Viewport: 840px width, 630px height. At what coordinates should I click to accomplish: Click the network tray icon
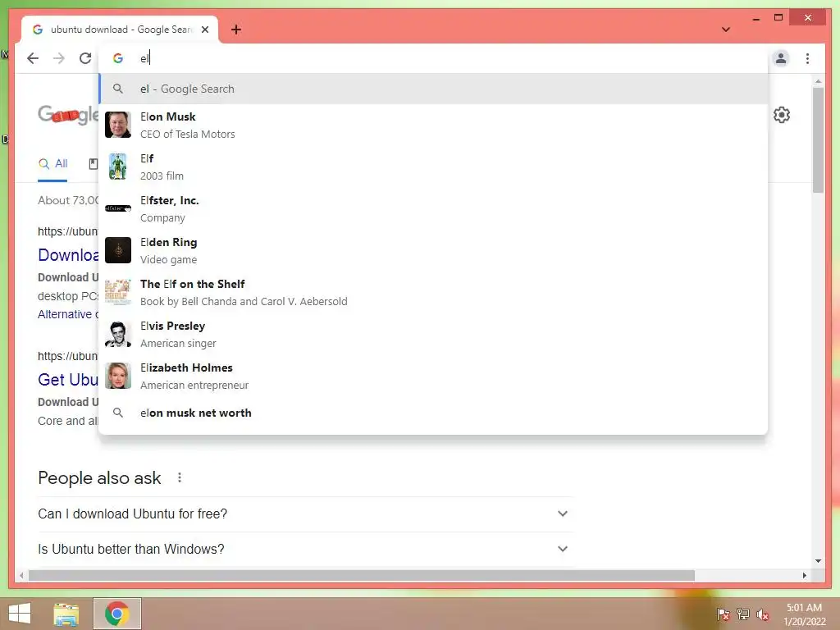point(743,614)
